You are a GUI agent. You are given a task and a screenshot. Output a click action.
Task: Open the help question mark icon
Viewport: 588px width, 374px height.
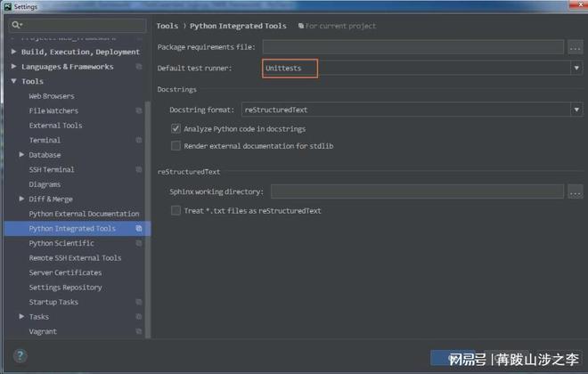coord(20,355)
